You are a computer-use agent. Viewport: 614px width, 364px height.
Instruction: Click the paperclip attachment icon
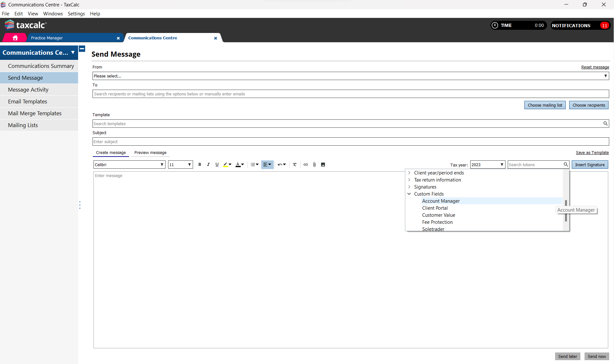(314, 165)
